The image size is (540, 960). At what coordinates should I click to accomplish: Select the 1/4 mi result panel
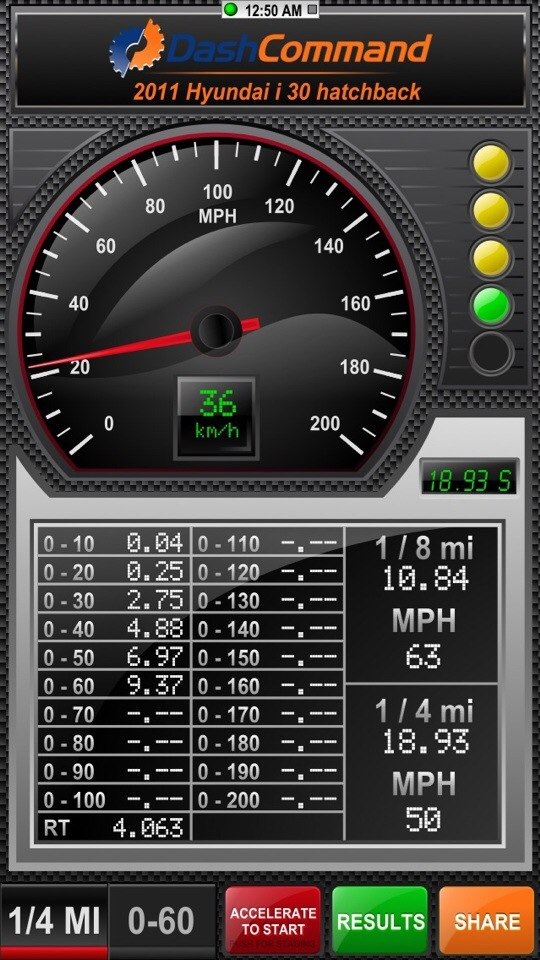[x=422, y=763]
